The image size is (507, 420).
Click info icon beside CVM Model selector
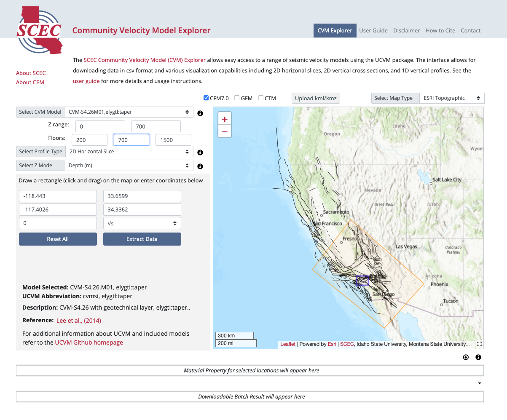tap(200, 113)
